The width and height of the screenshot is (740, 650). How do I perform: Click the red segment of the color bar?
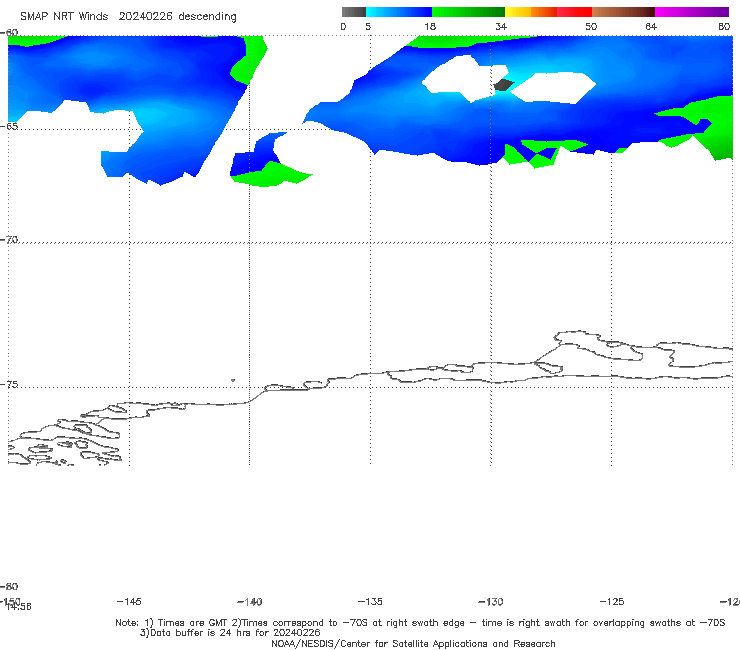pos(574,12)
